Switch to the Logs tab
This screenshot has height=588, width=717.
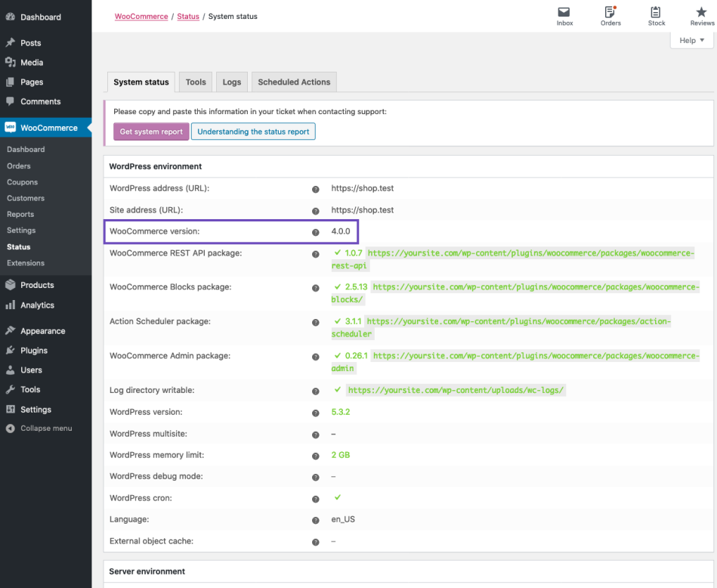[x=232, y=82]
